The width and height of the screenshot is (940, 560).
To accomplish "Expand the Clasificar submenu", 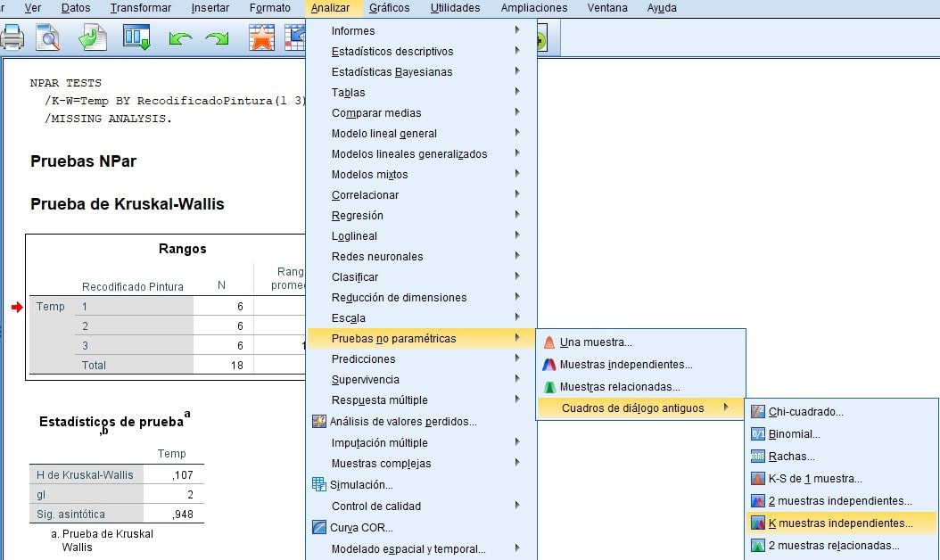I will point(421,277).
